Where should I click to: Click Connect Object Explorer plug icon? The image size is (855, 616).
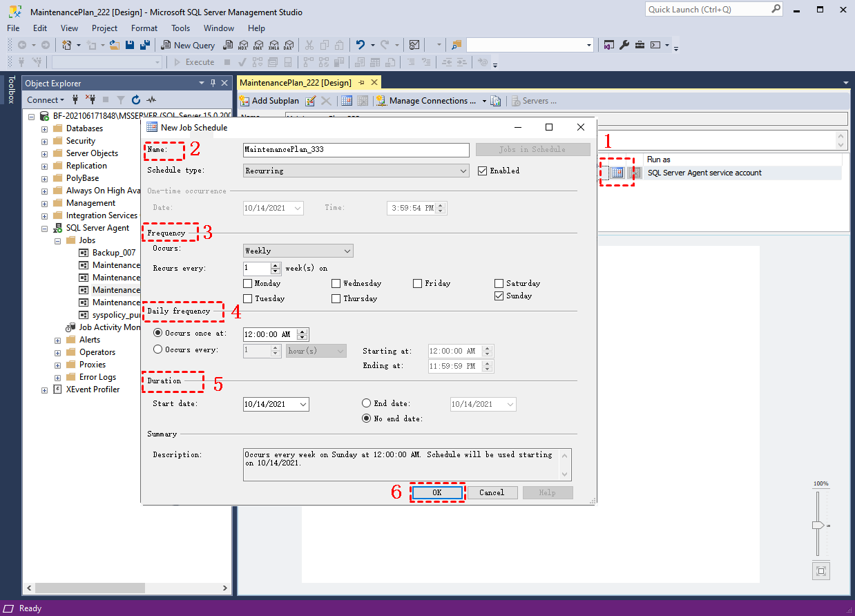(x=75, y=100)
